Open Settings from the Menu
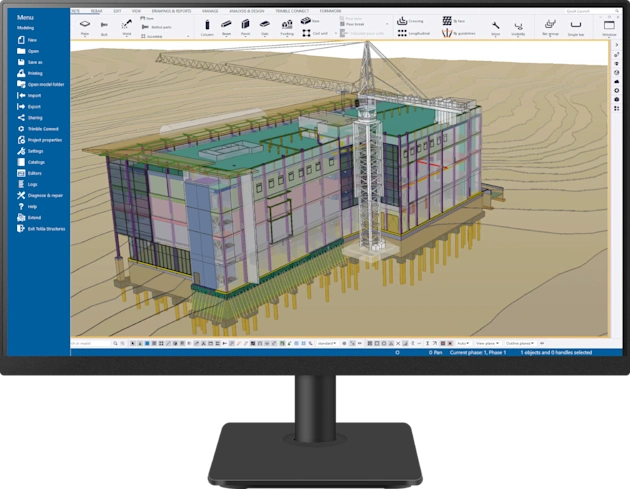Image resolution: width=630 pixels, height=489 pixels. 30,151
